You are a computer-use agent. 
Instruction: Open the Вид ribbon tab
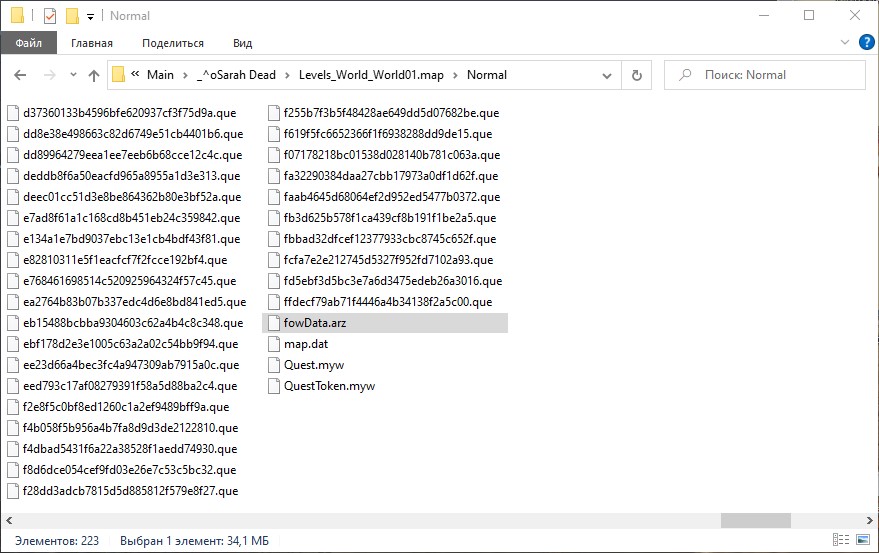242,43
